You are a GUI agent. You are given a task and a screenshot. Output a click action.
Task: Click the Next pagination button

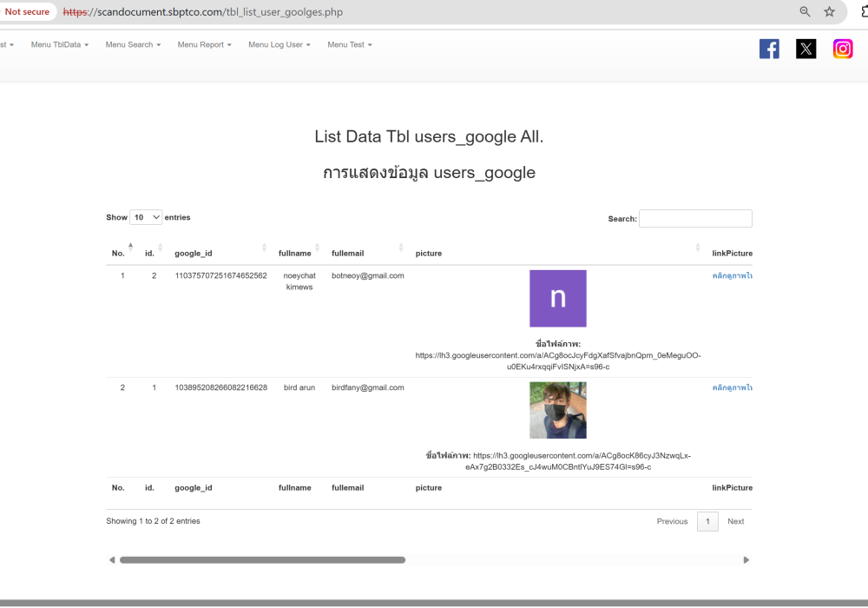(735, 521)
